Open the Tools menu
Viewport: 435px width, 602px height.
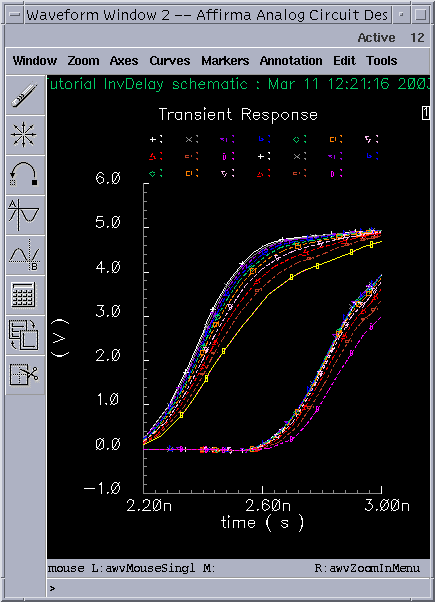pos(382,61)
